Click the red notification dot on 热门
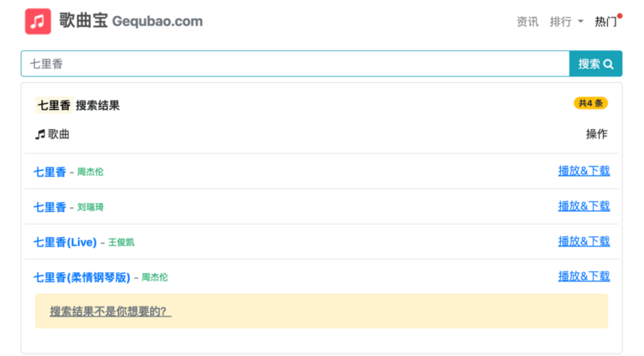The width and height of the screenshot is (644, 356). (x=620, y=15)
